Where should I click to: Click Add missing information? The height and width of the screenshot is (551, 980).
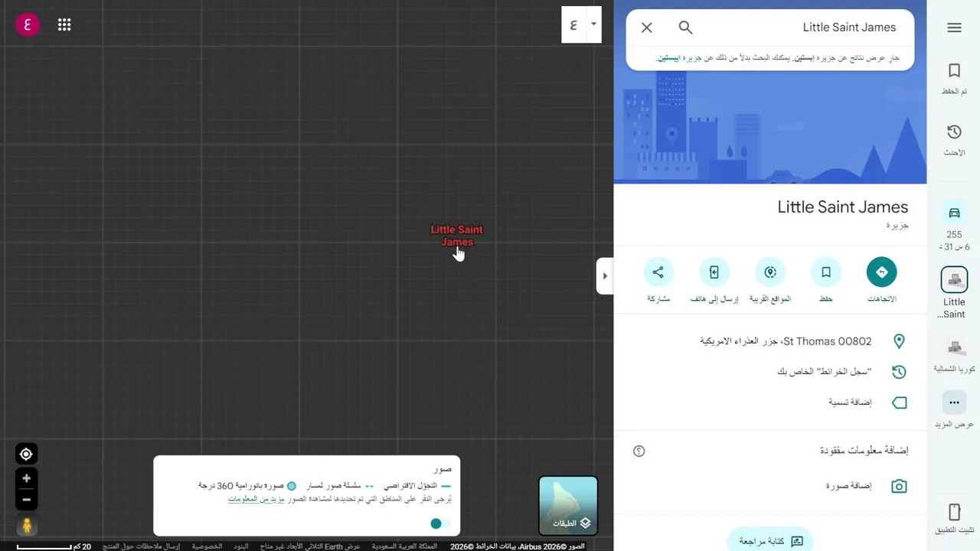[x=864, y=451]
